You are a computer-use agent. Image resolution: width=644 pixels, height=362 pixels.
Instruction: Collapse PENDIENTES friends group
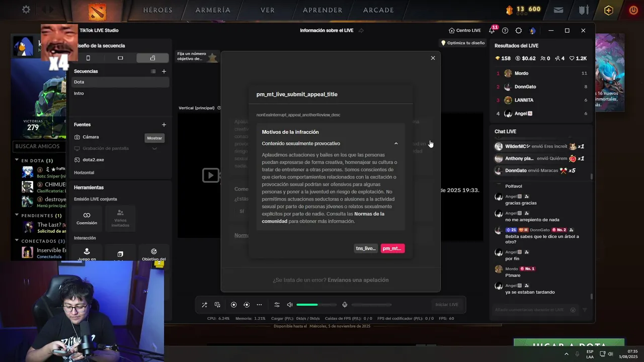17,215
